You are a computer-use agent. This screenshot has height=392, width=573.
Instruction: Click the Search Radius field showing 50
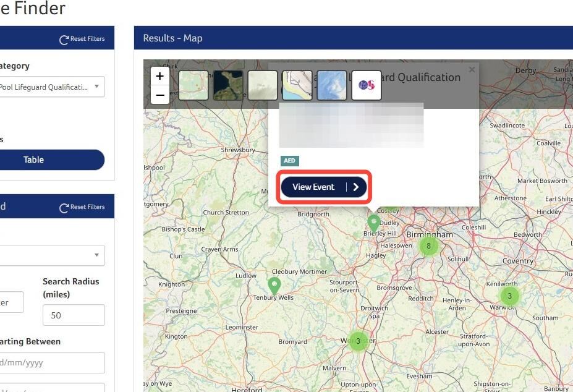pos(74,315)
